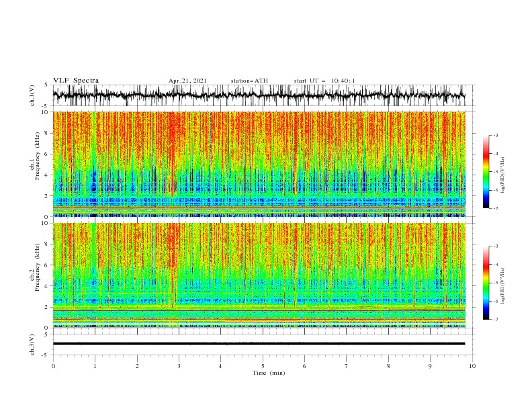Click the lower colorbar 'log(PSD)(V²/Hz)' label
The width and height of the screenshot is (532, 411).
pyautogui.click(x=502, y=286)
